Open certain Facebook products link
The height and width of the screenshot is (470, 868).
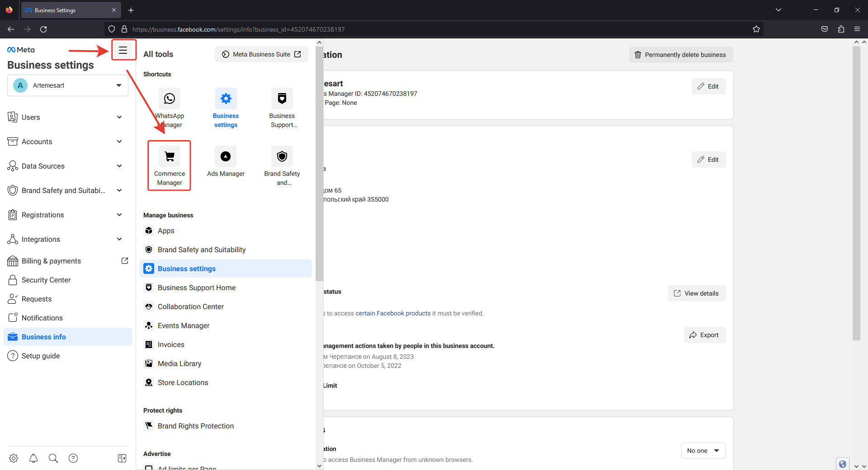393,313
